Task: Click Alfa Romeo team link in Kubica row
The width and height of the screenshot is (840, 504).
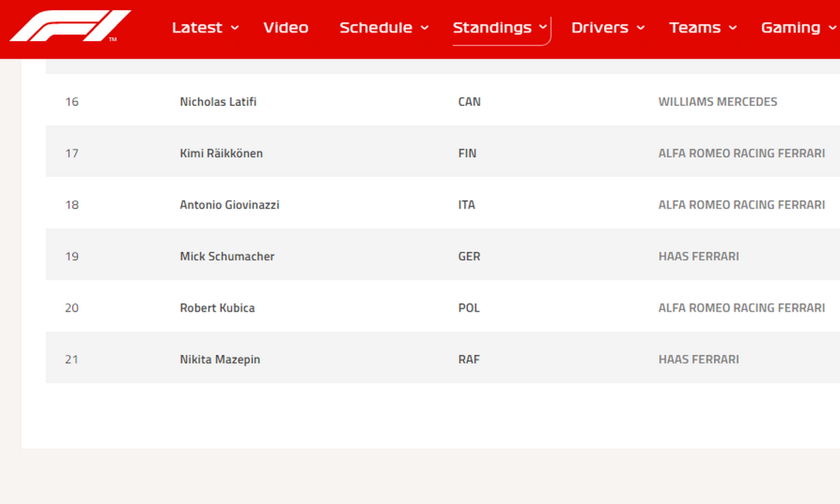Action: click(741, 308)
